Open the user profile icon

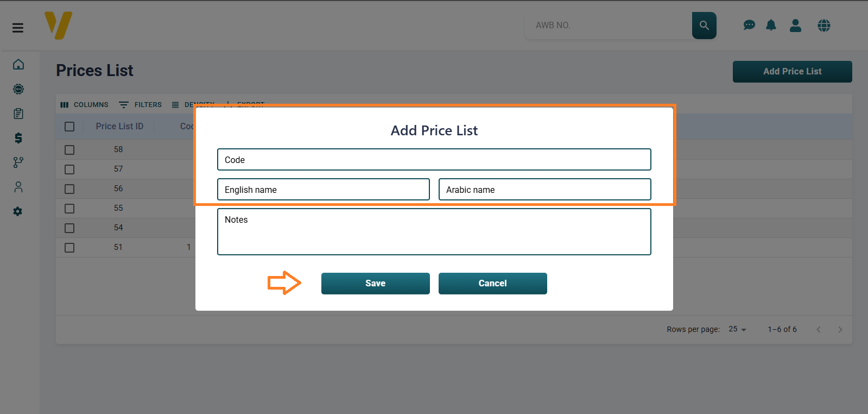pyautogui.click(x=795, y=26)
